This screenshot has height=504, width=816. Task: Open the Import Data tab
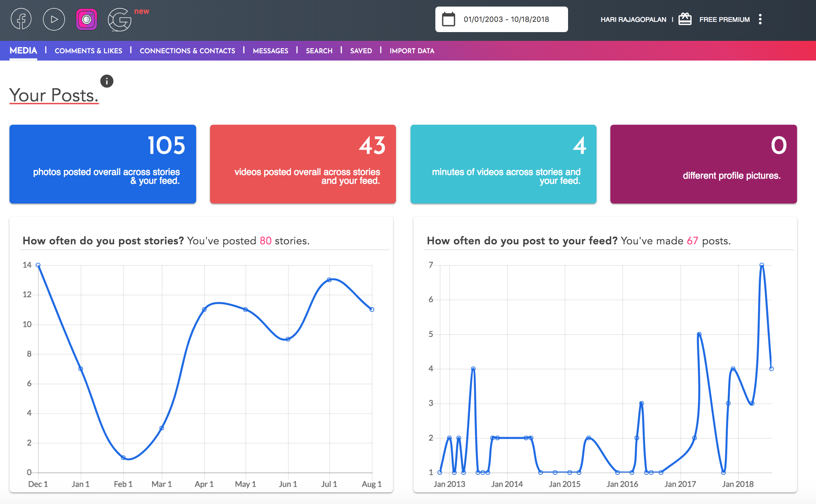[x=412, y=51]
